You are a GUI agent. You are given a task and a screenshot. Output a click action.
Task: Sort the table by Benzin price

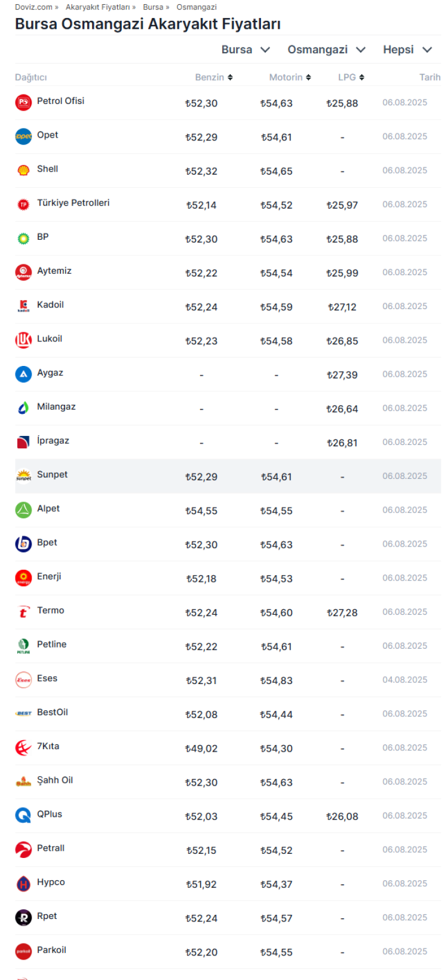pos(214,77)
